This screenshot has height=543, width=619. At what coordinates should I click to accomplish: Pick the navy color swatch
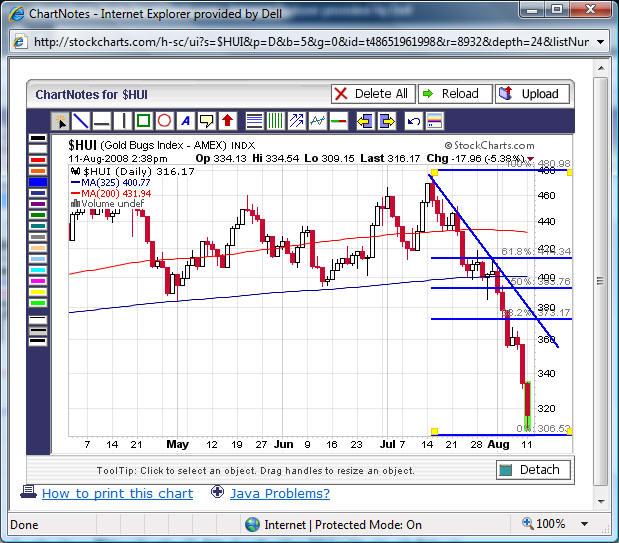[38, 193]
